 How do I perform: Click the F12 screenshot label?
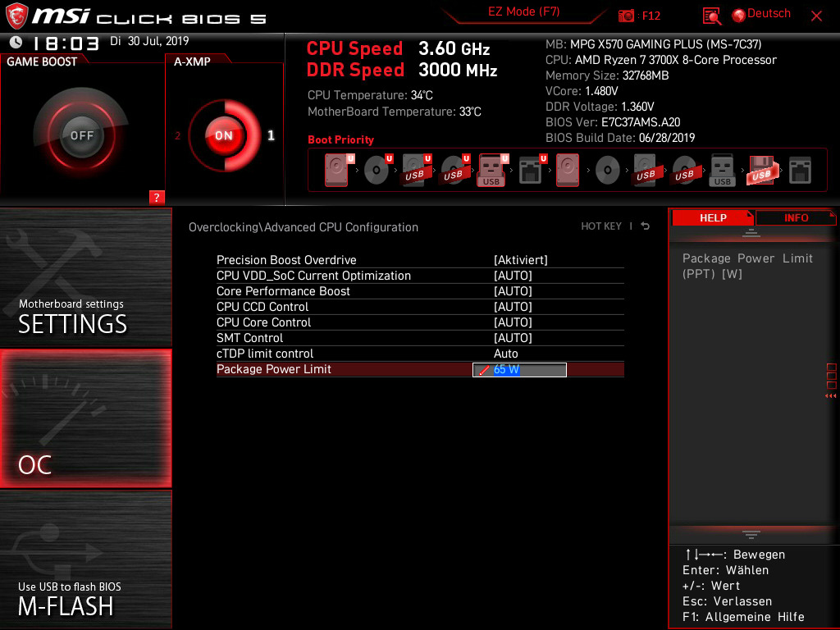click(651, 16)
